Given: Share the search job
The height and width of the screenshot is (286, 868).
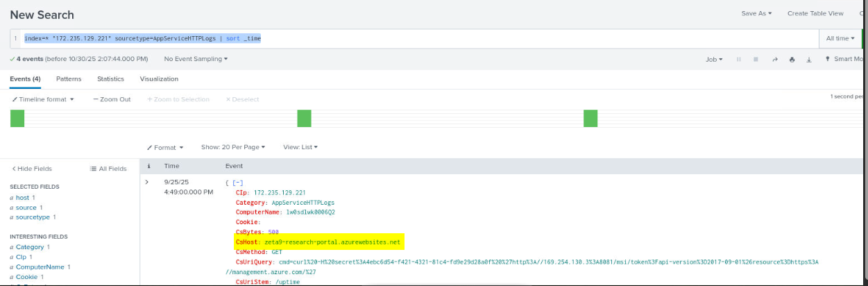Looking at the screenshot, I should pyautogui.click(x=774, y=60).
